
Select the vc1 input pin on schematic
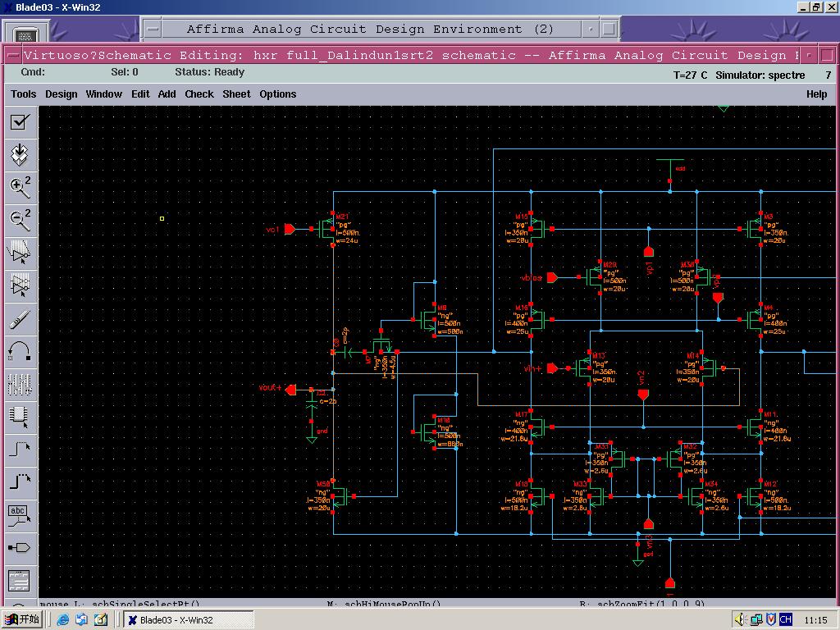click(x=290, y=230)
